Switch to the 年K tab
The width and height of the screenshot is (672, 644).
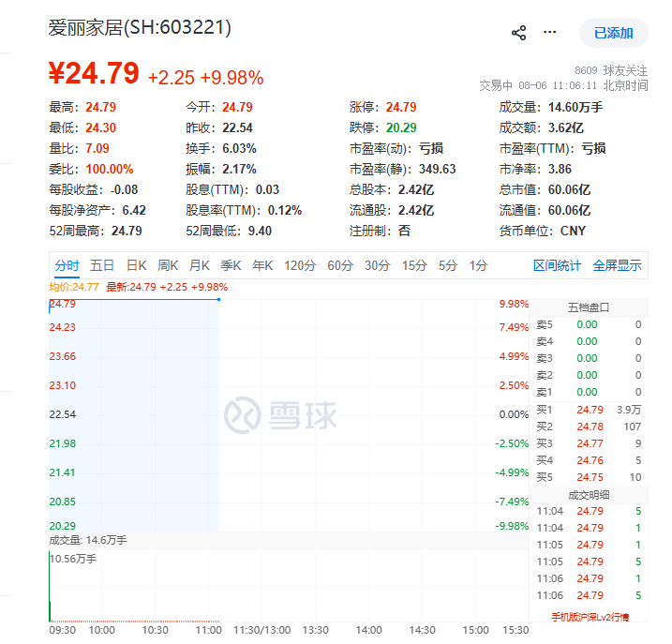[262, 266]
